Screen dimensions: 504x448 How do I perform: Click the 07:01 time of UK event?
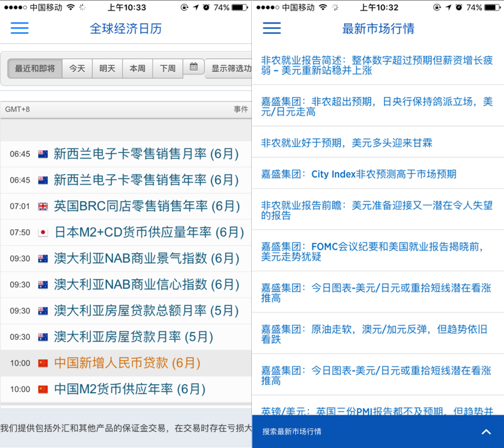click(20, 207)
